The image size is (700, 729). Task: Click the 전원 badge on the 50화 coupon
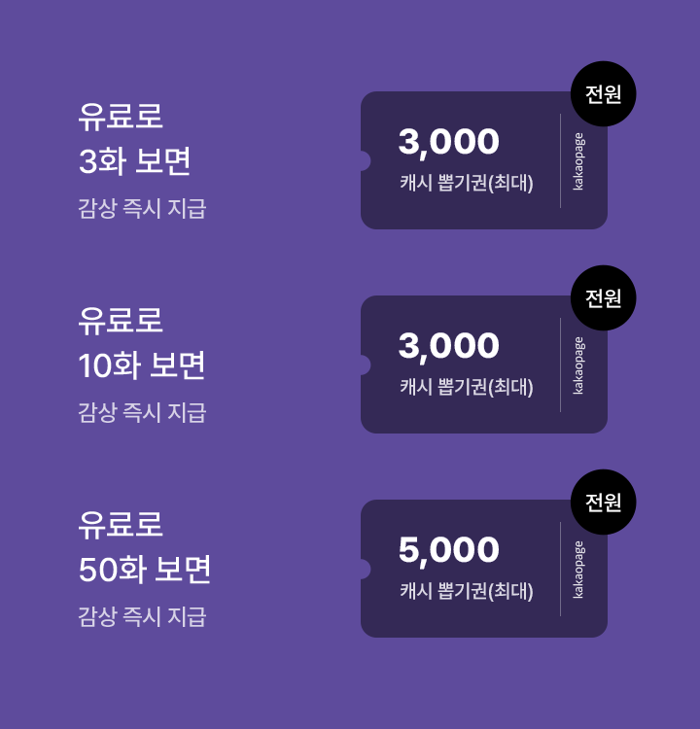[603, 503]
